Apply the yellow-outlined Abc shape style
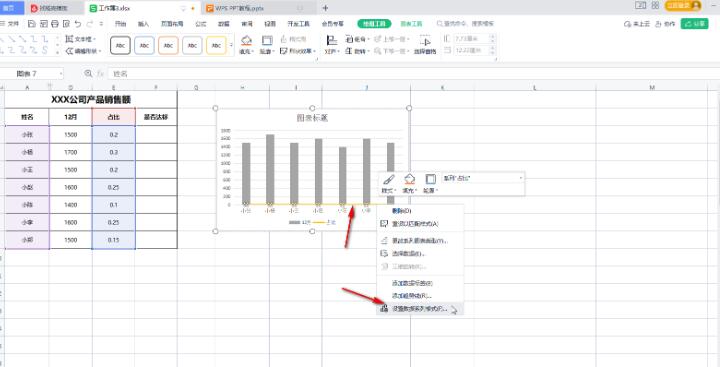 (216, 45)
